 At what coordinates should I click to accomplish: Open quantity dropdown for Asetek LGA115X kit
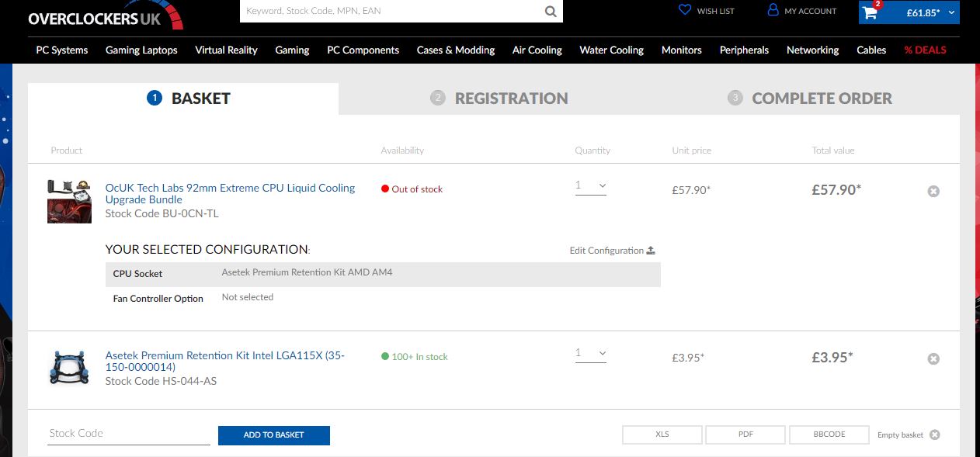tap(591, 354)
